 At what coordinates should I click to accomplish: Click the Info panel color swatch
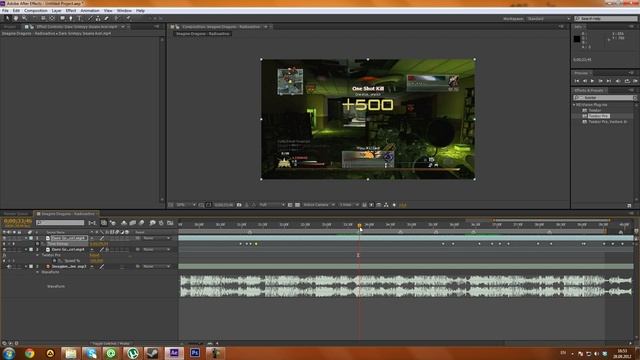[577, 39]
